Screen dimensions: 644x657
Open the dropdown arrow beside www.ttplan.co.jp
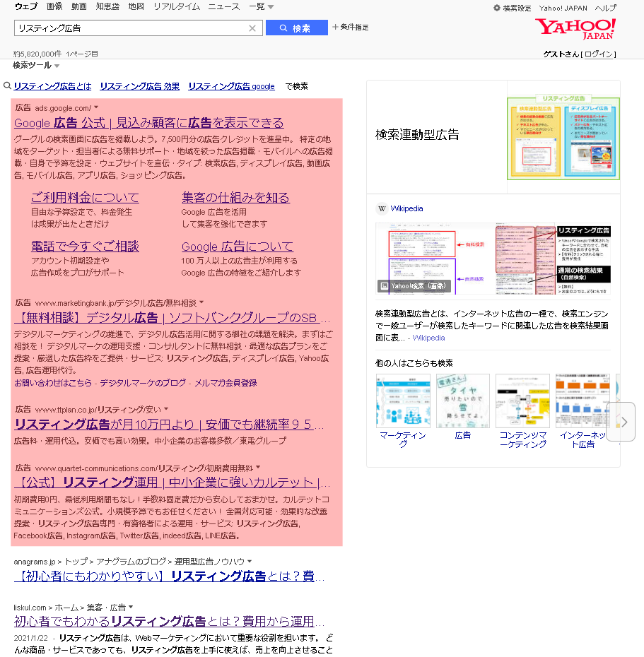166,409
